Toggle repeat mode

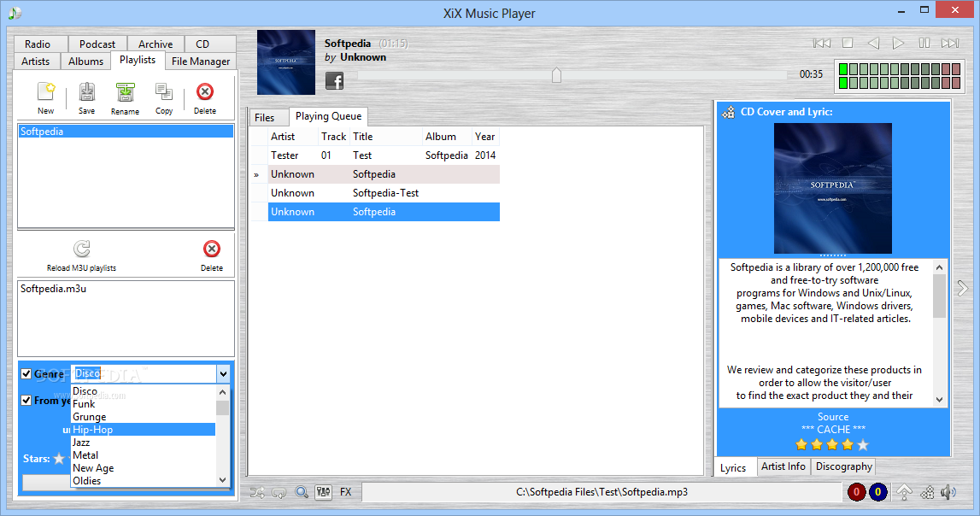click(279, 492)
